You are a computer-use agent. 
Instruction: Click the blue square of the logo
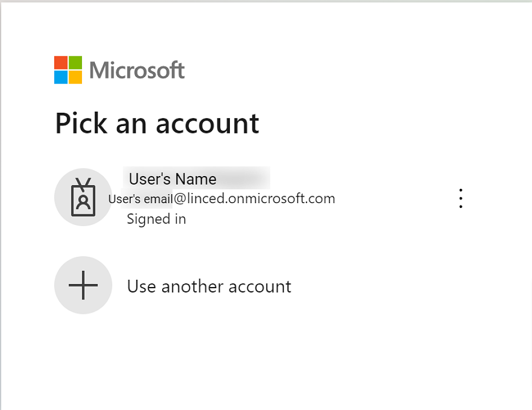[x=61, y=77]
